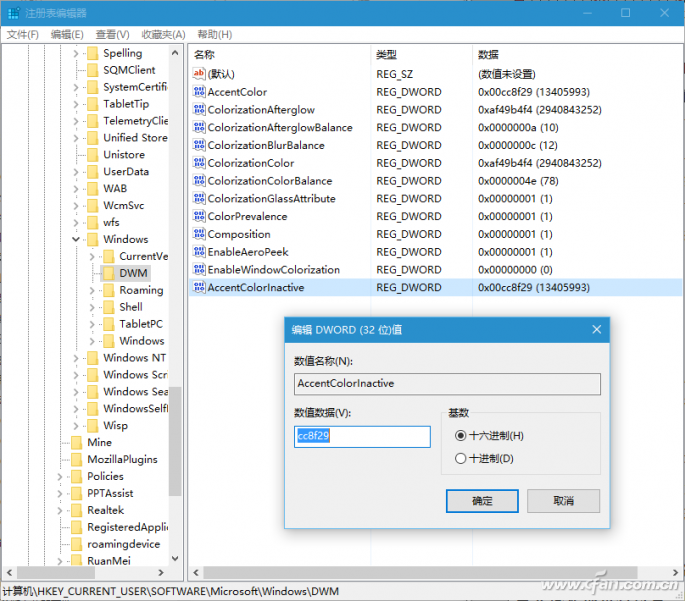This screenshot has height=601, width=685.
Task: Click the AccentColor DWORD value icon
Action: [199, 92]
